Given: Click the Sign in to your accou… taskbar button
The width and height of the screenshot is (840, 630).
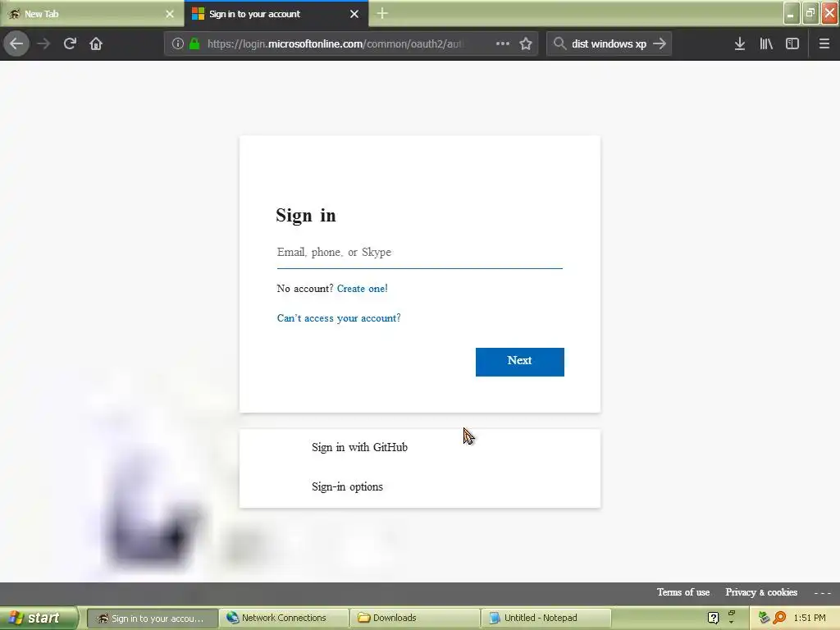Looking at the screenshot, I should pos(153,619).
